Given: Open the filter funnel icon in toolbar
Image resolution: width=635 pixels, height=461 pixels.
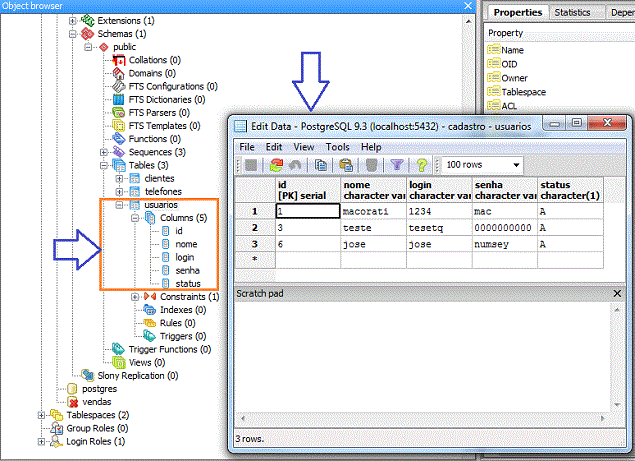Looking at the screenshot, I should click(x=397, y=165).
